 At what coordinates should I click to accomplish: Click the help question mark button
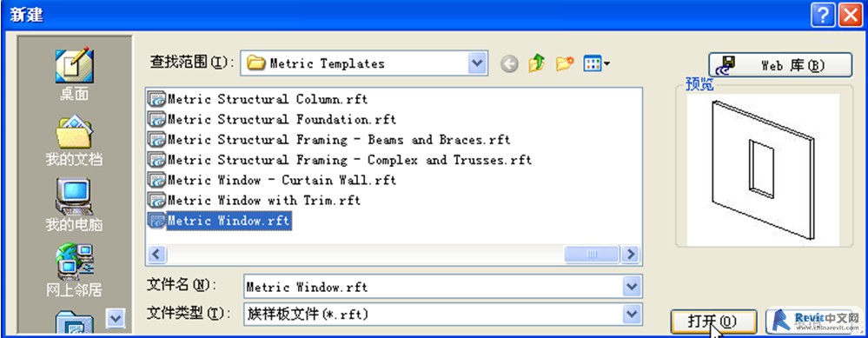pos(823,15)
